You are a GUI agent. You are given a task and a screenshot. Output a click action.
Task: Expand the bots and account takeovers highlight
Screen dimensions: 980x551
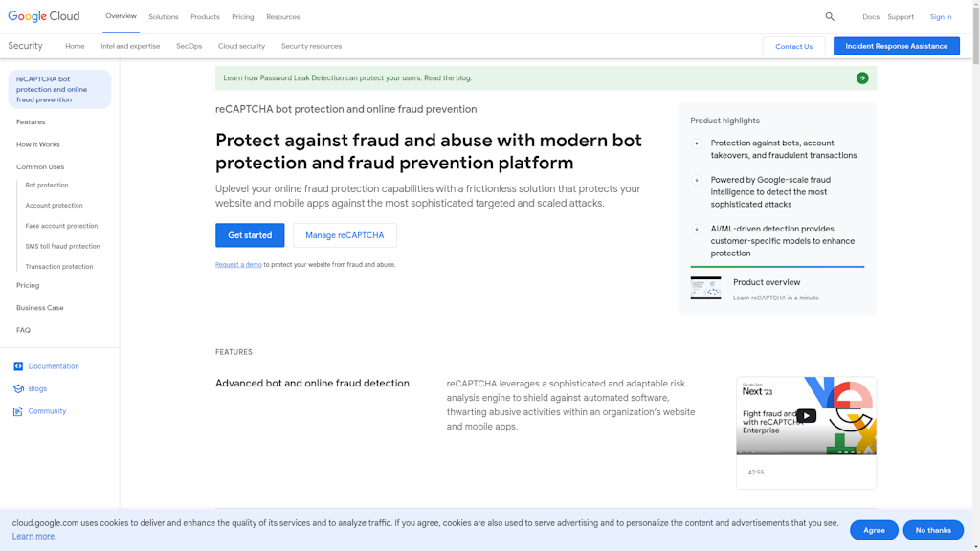697,143
